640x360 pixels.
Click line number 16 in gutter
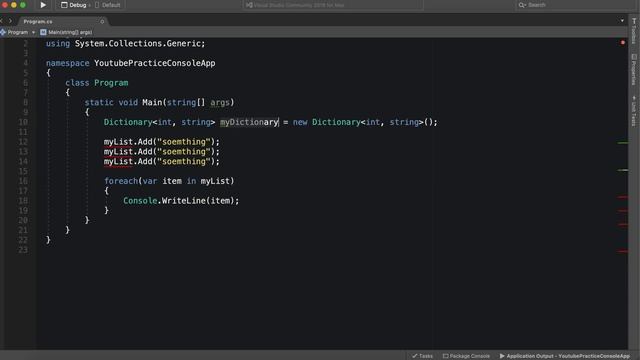click(23, 181)
